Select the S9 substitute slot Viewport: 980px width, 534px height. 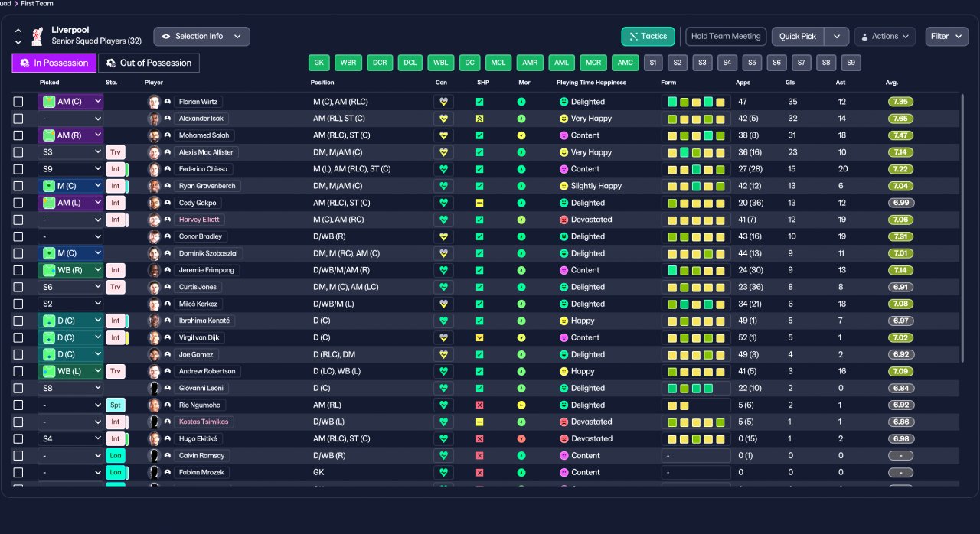[x=851, y=63]
